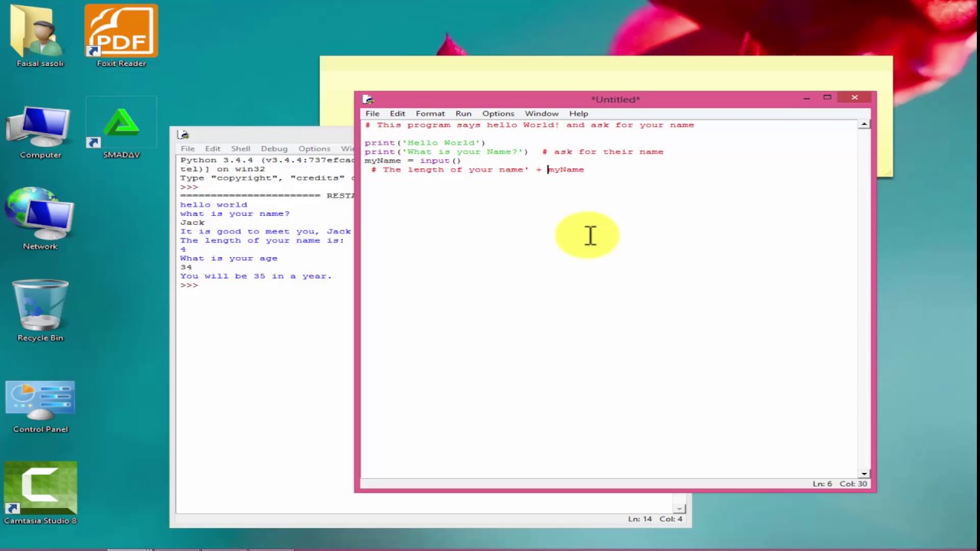980x551 pixels.
Task: Click the editor scrollbar up arrow
Action: click(x=864, y=125)
